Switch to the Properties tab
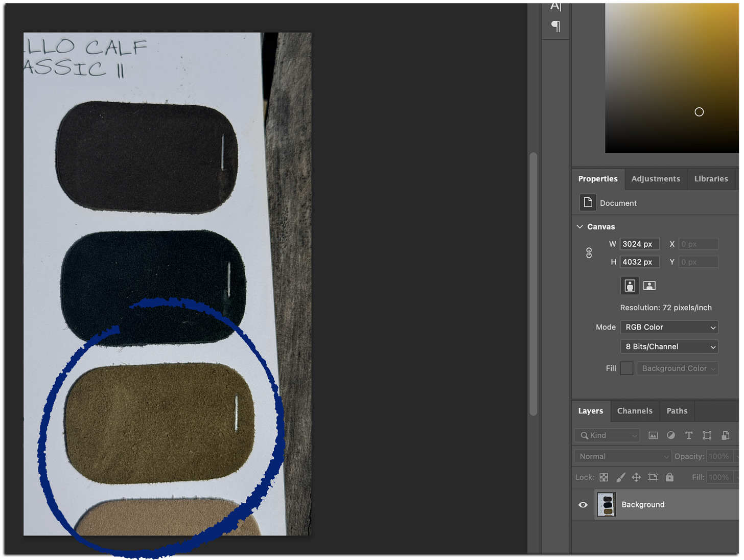 point(598,179)
